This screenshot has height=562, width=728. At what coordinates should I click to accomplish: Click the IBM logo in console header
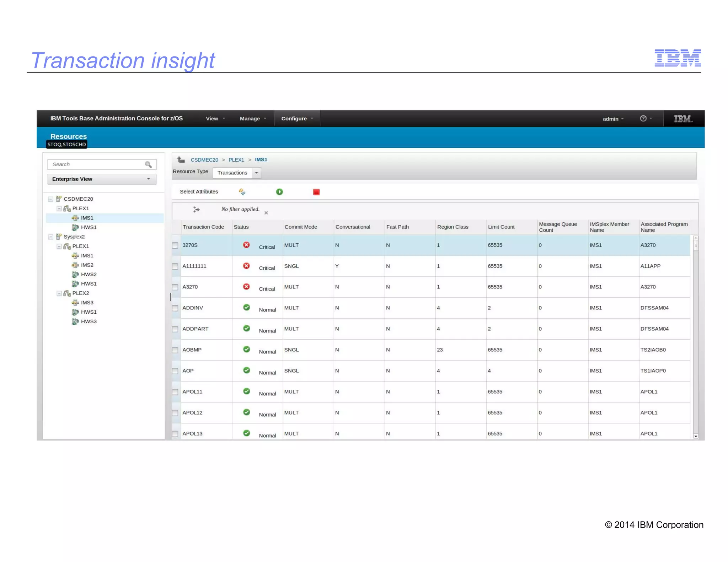[x=683, y=119]
